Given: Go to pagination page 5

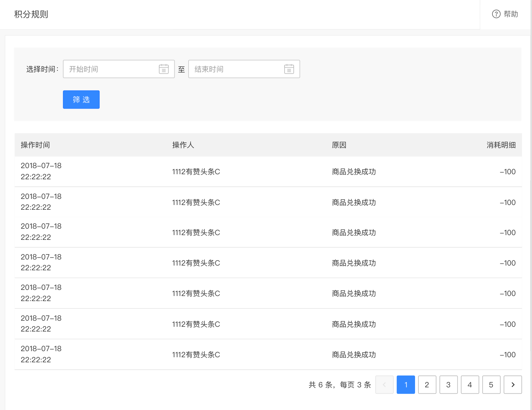Looking at the screenshot, I should coord(491,385).
